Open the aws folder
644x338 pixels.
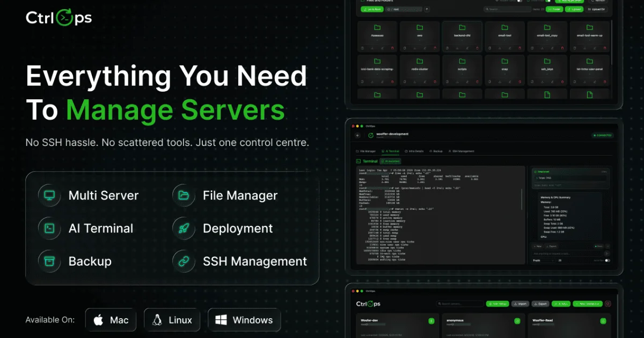click(420, 36)
